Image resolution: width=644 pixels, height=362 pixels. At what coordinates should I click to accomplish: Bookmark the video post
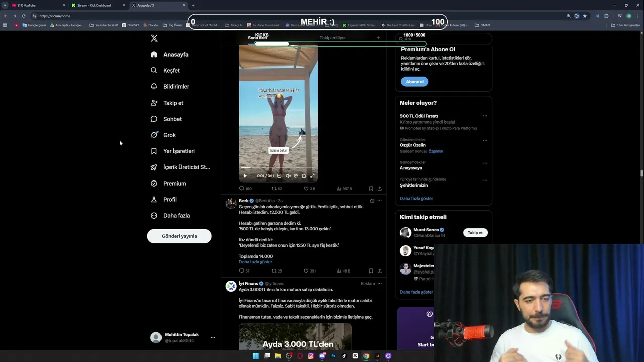click(x=371, y=189)
